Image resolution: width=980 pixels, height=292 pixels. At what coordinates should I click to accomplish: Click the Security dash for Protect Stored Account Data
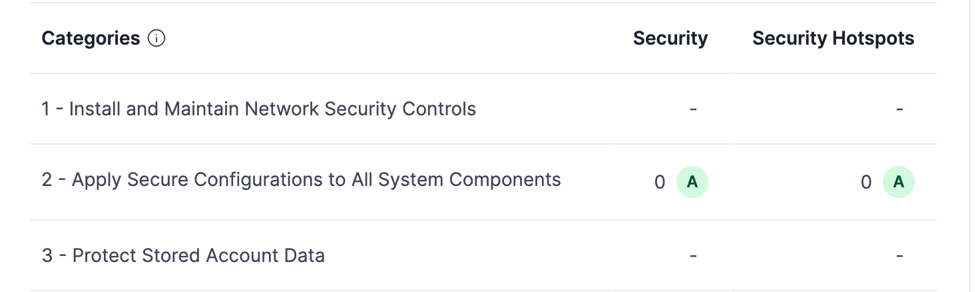[693, 255]
